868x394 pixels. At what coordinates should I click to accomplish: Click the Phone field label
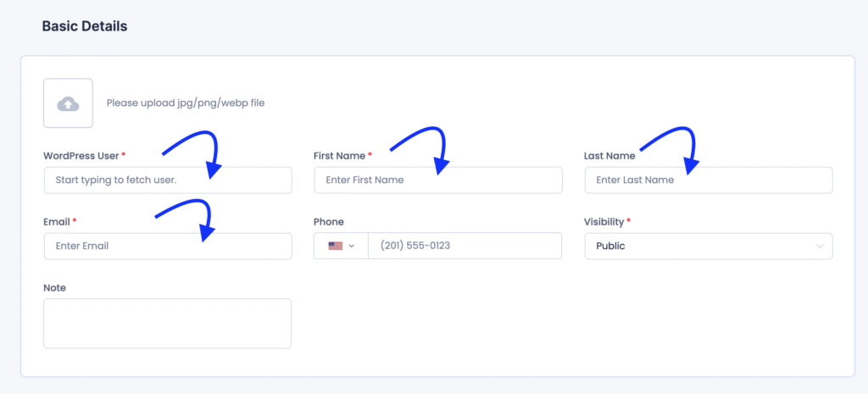329,222
